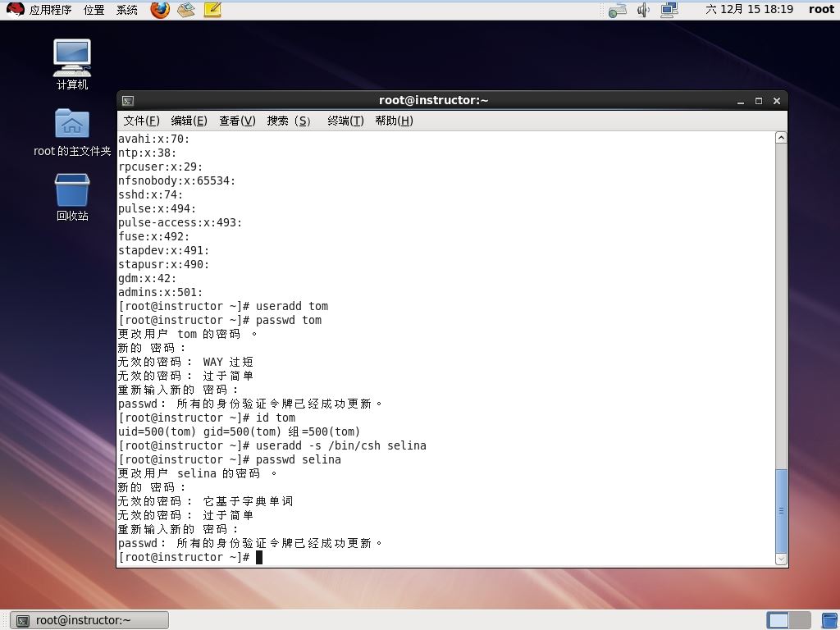Click the 'passwd tom' command line
The image size is (840, 630).
click(220, 321)
